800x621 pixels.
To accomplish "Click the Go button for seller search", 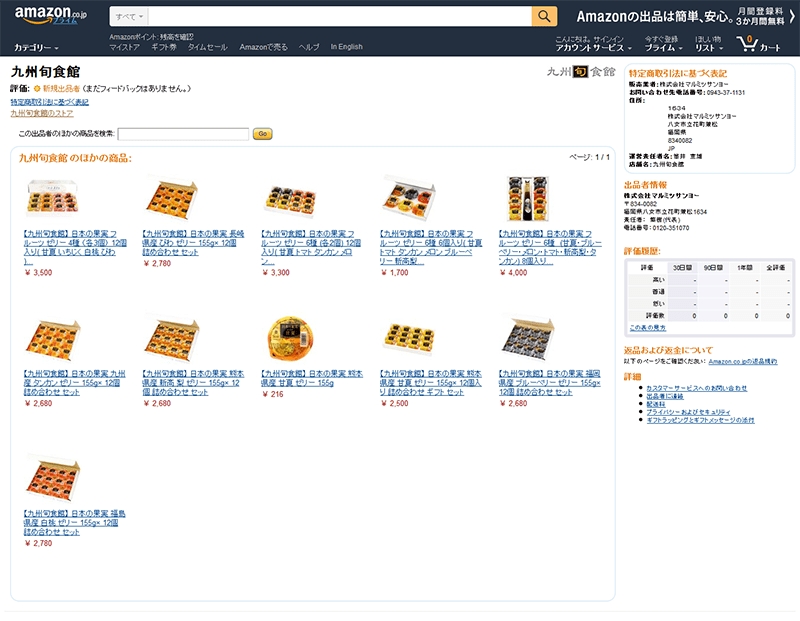I will [262, 134].
